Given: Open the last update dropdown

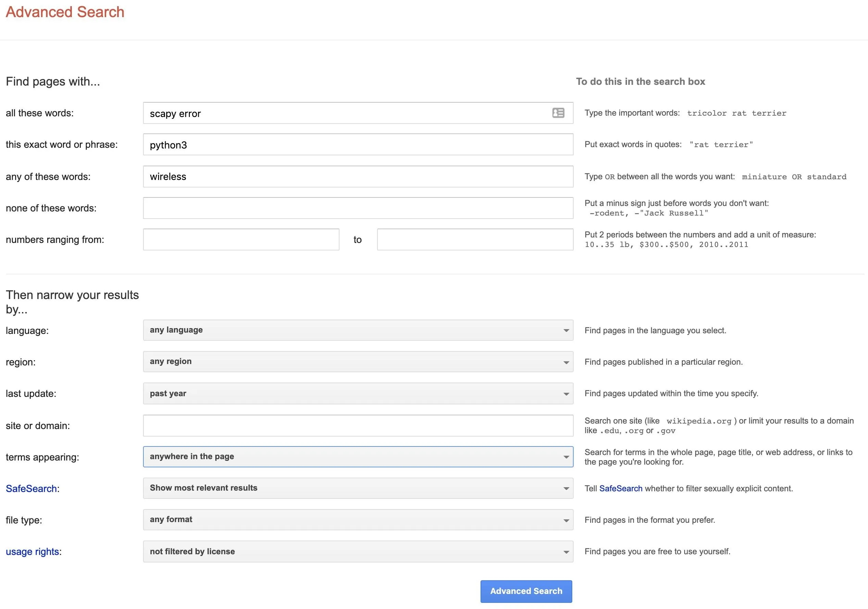Looking at the screenshot, I should [358, 393].
